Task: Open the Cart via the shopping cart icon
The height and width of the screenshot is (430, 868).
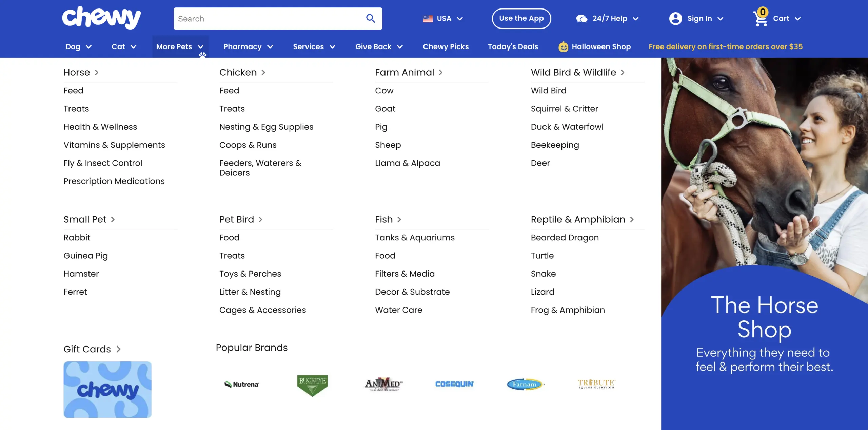Action: click(x=761, y=19)
